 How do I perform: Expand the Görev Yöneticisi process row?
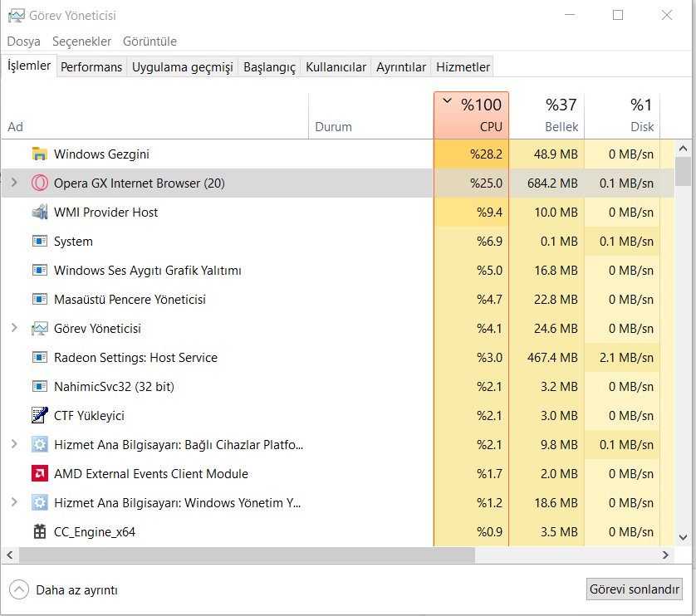click(13, 329)
